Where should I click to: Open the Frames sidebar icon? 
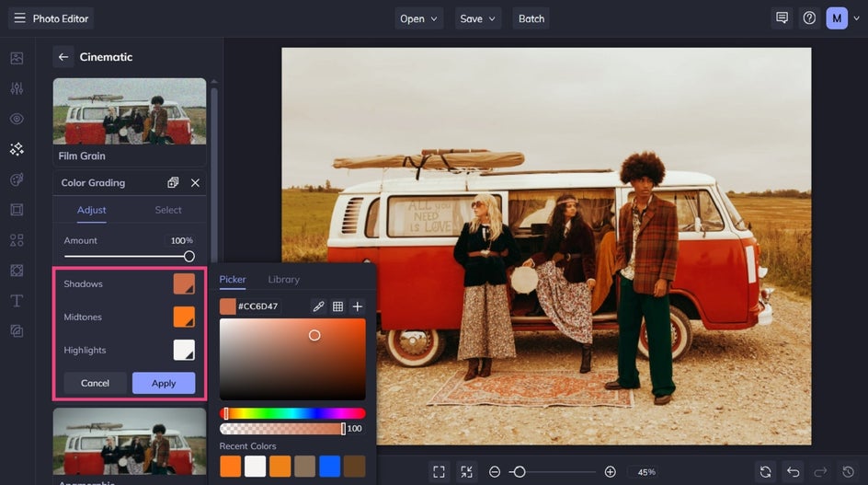tap(17, 210)
